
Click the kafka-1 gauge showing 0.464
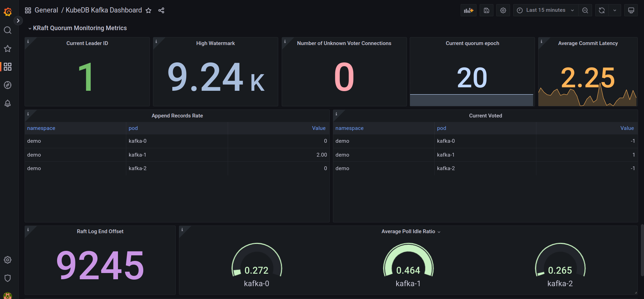click(408, 260)
